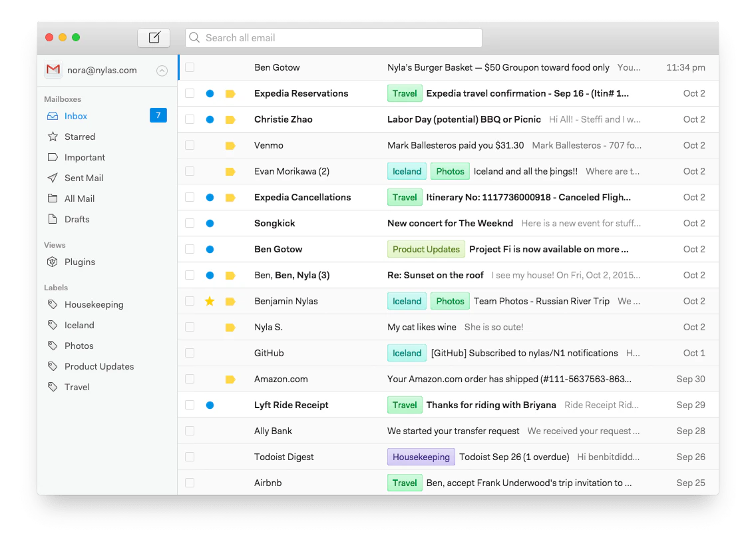Select checkbox for GitHub email
Image resolution: width=756 pixels, height=548 pixels.
[190, 353]
